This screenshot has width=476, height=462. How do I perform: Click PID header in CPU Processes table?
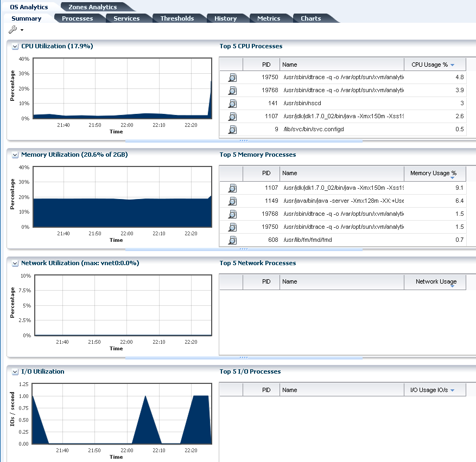pyautogui.click(x=262, y=65)
